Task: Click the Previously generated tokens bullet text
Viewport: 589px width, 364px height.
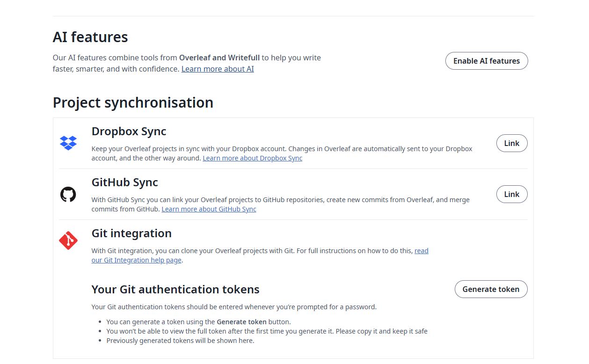Action: pyautogui.click(x=180, y=341)
